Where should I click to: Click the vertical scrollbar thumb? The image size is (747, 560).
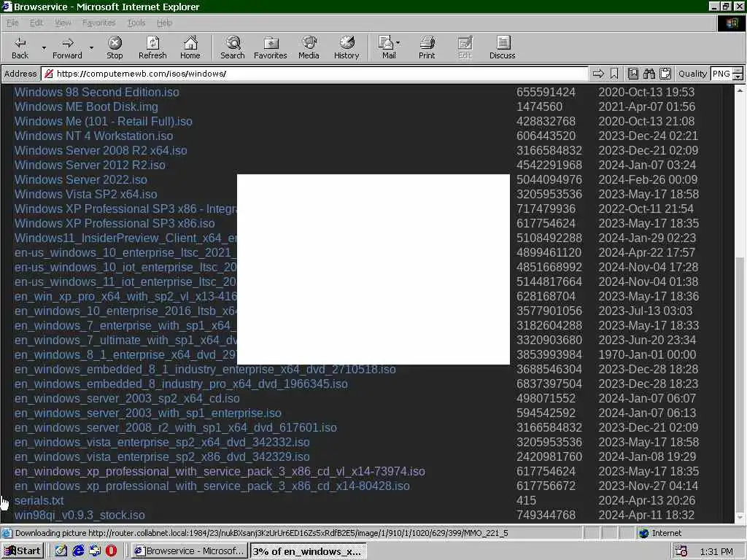tap(740, 384)
